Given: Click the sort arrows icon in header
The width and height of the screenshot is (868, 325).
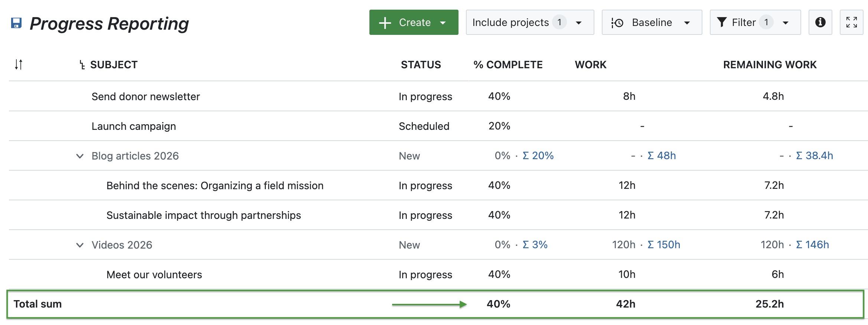Looking at the screenshot, I should (x=19, y=65).
